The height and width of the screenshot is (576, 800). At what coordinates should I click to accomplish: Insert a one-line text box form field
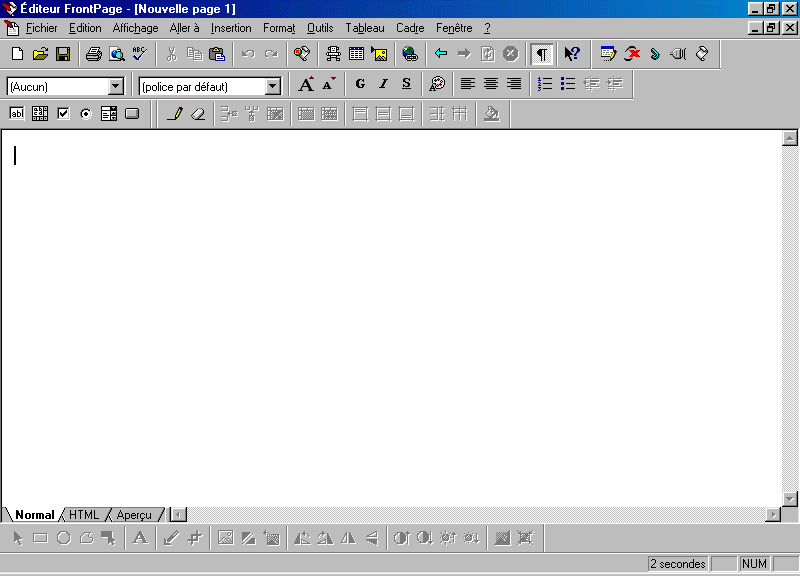click(x=17, y=114)
